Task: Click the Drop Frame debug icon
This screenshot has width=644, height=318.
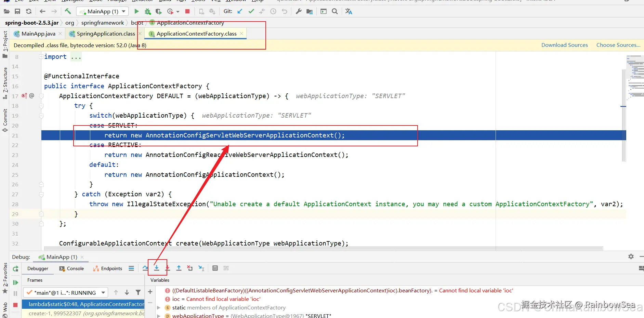Action: (190, 268)
